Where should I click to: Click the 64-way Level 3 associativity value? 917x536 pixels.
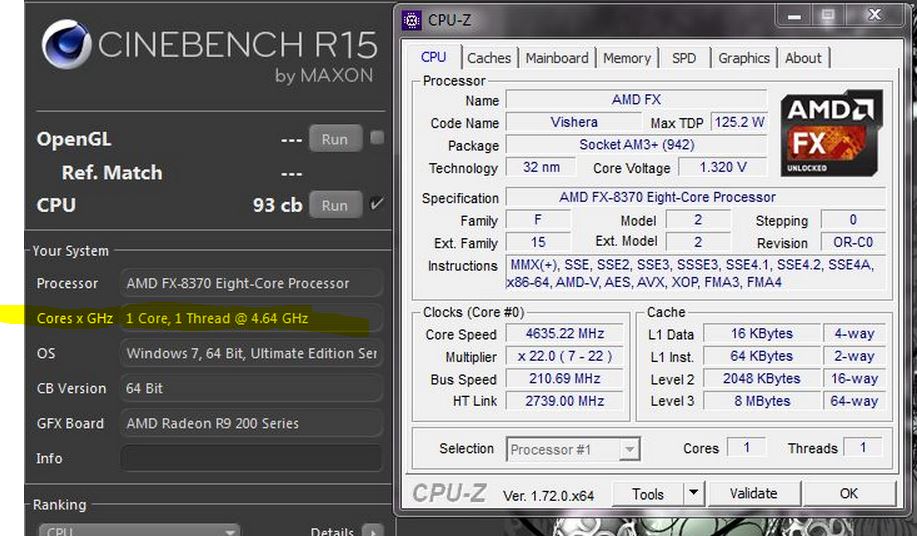point(854,401)
